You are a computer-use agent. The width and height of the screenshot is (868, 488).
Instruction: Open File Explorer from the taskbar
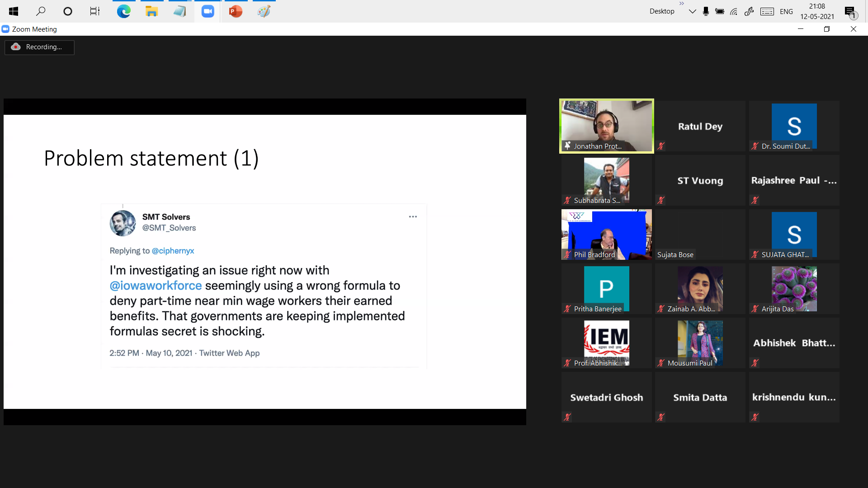[151, 11]
